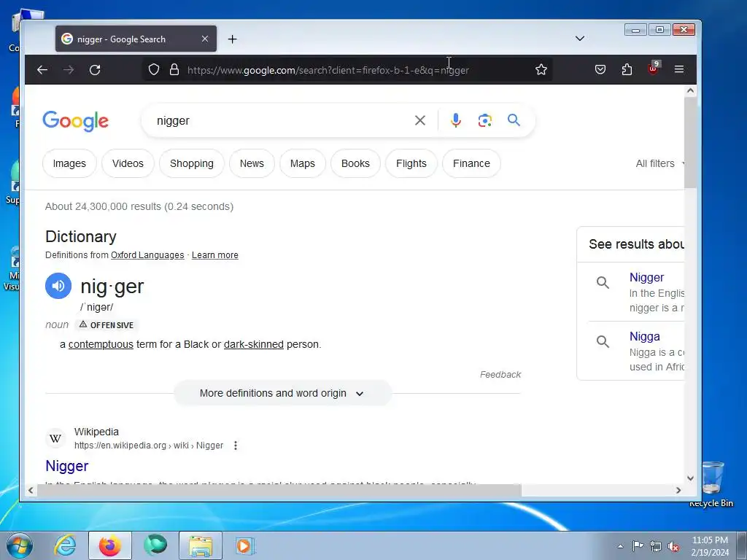Launch Internet Explorer from the taskbar
Screen dimensions: 747x560
click(x=65, y=545)
